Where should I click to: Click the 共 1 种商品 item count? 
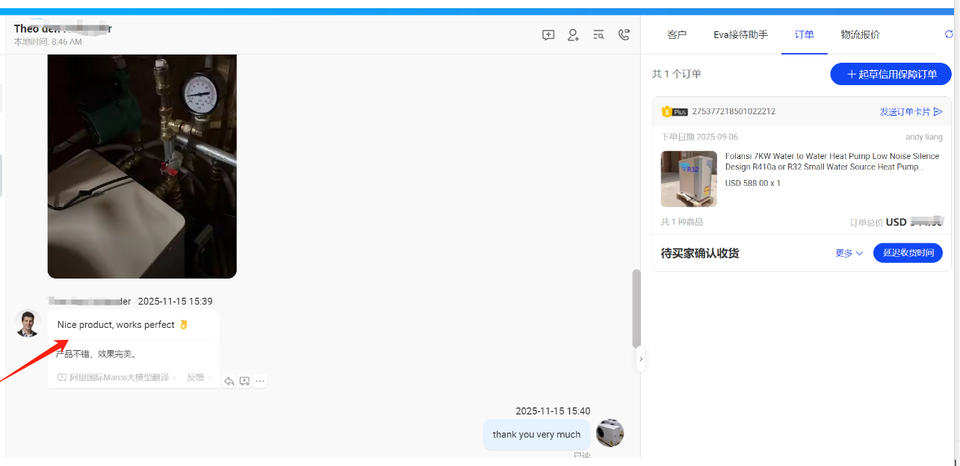[682, 222]
